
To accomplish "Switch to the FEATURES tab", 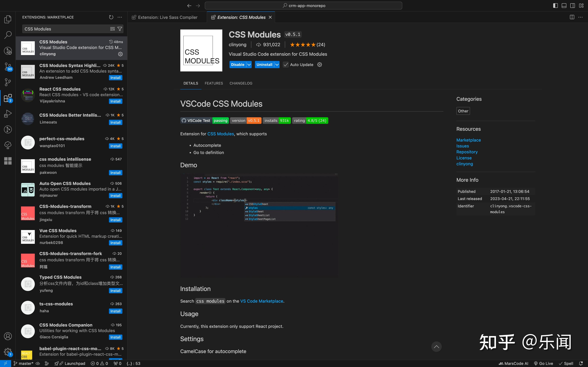I will [x=214, y=83].
